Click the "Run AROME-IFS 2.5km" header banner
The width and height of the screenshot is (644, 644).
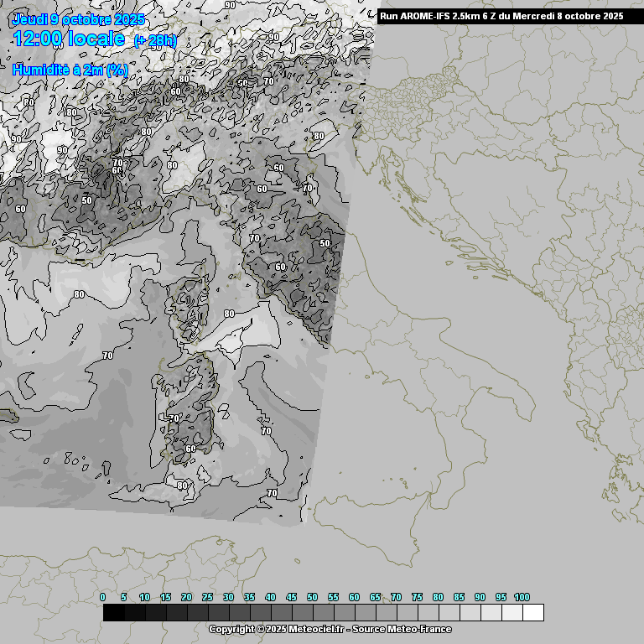coord(501,15)
